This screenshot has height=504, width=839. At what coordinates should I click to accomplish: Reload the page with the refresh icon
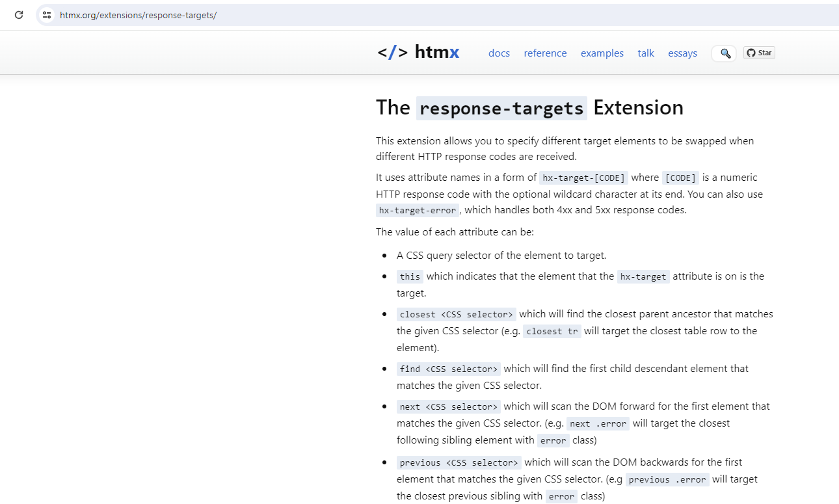point(19,15)
